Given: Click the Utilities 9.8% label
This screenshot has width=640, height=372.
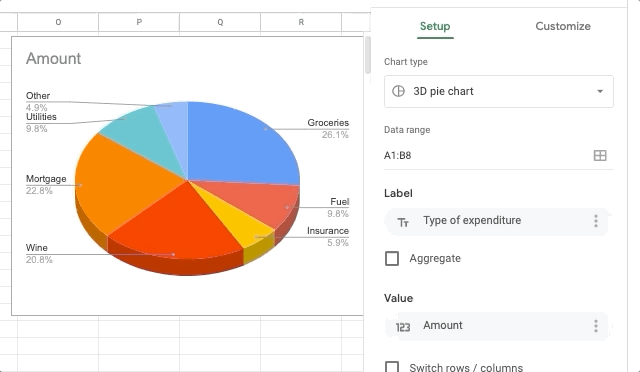Looking at the screenshot, I should [x=41, y=123].
